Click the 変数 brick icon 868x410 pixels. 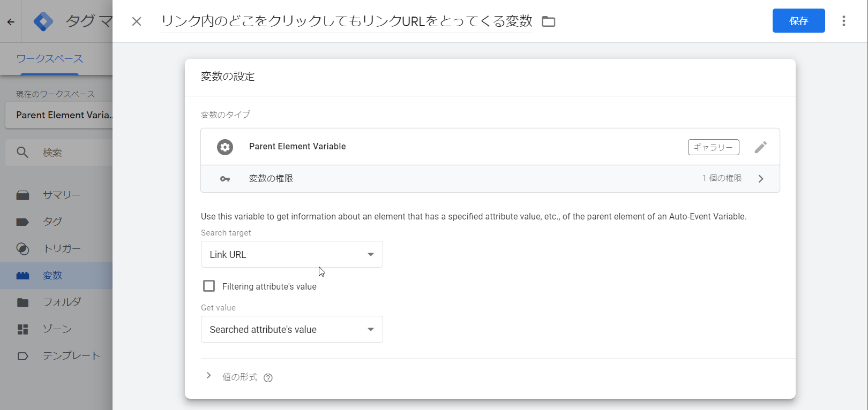23,276
